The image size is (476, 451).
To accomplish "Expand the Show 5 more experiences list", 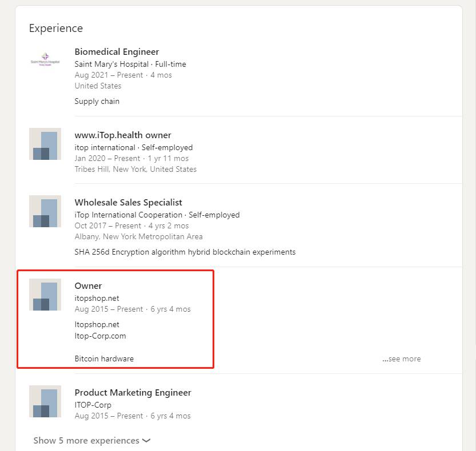I will tap(86, 441).
